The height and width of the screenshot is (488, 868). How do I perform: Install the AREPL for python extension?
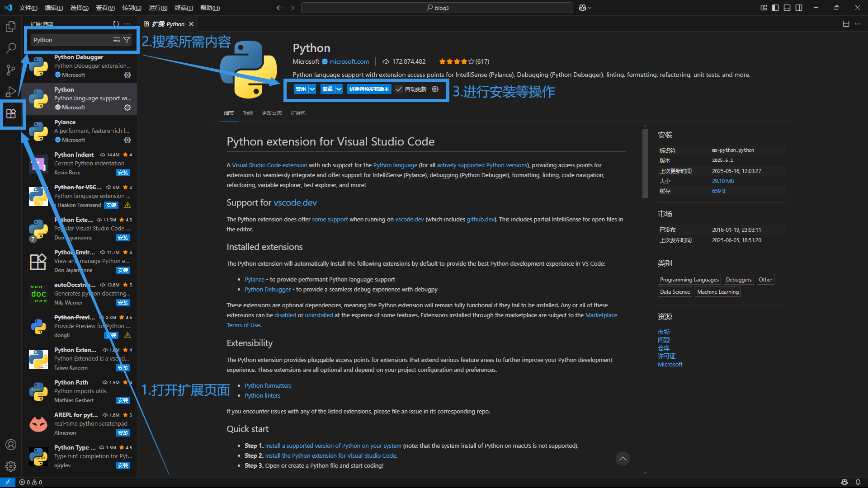(123, 433)
